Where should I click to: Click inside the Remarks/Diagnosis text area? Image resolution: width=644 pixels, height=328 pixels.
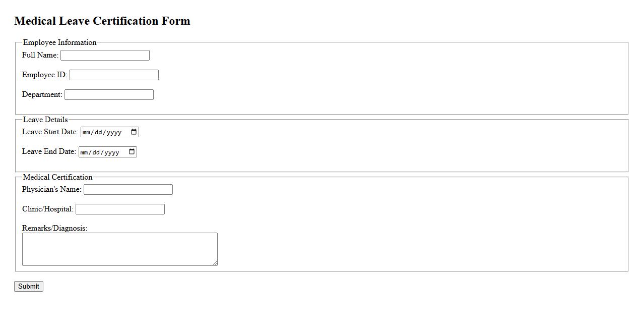click(x=119, y=249)
